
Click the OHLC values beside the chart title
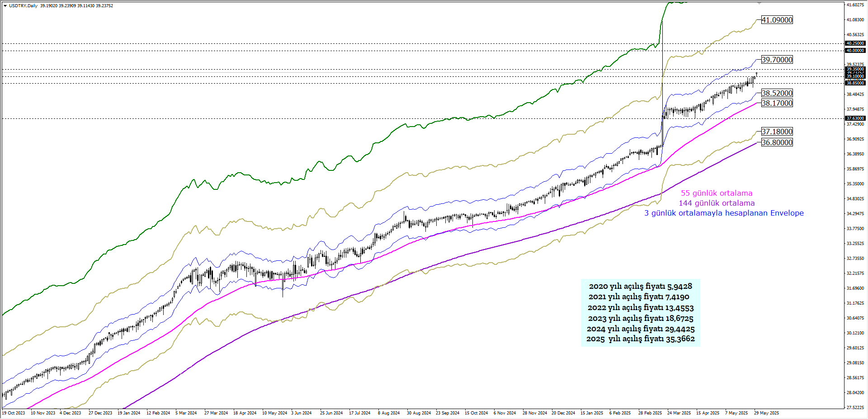point(76,6)
